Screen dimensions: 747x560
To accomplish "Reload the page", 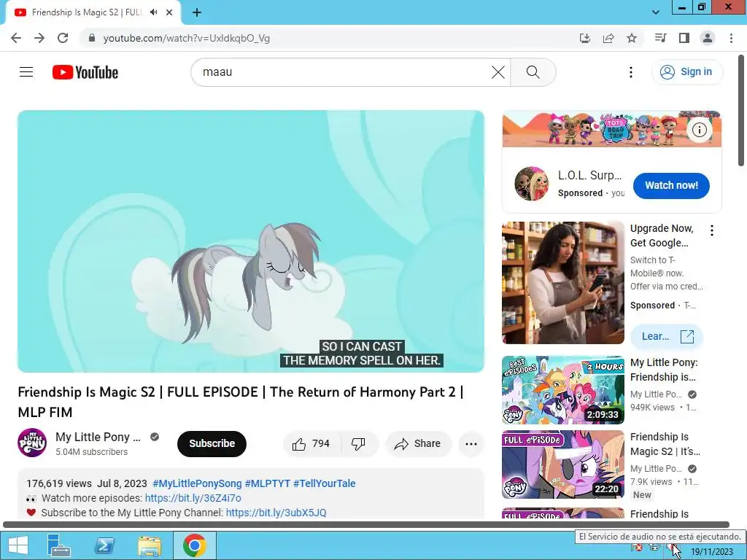I will (63, 38).
